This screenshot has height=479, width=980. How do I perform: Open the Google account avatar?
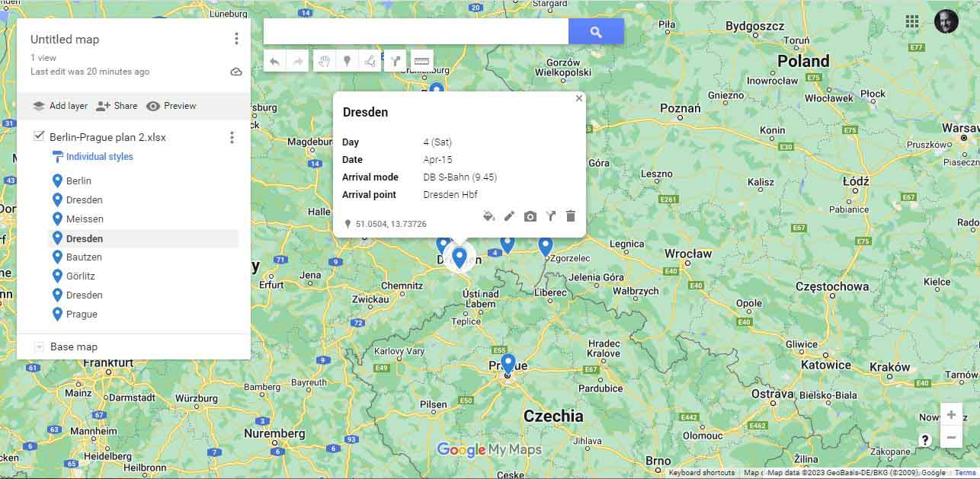[x=946, y=21]
